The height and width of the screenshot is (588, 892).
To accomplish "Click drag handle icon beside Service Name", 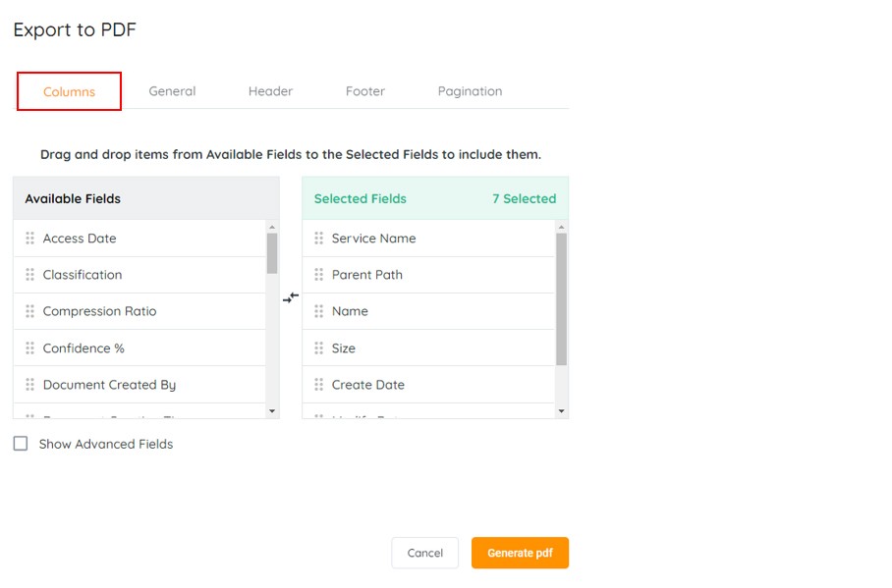I will pos(319,239).
